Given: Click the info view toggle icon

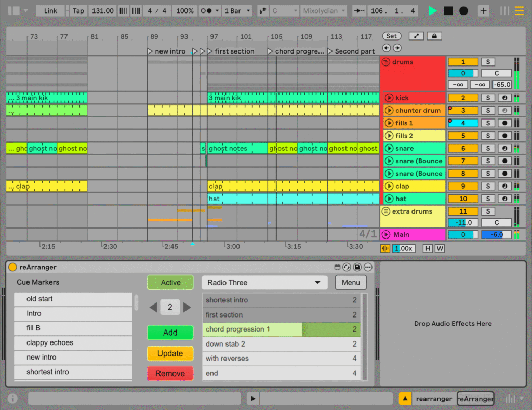Looking at the screenshot, I should pos(12,399).
